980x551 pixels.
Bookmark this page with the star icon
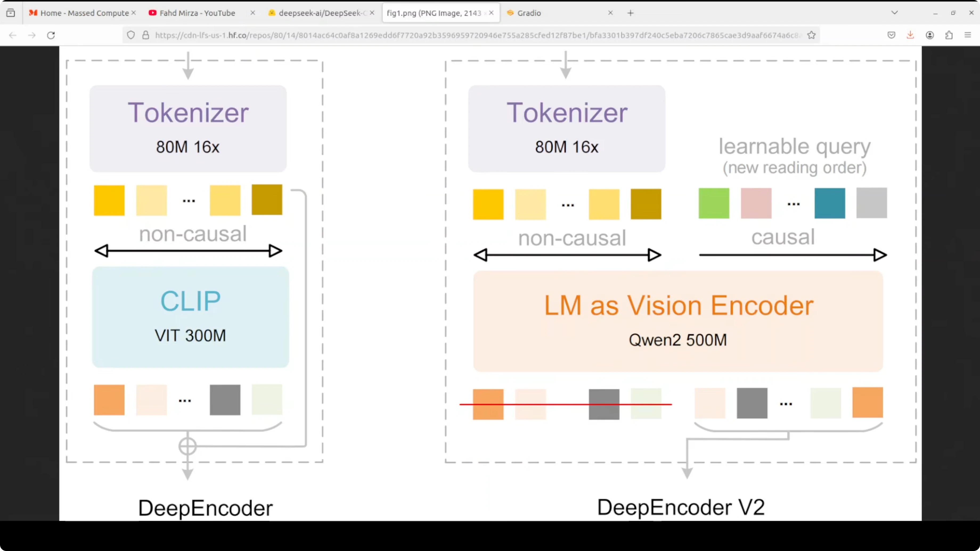click(811, 35)
